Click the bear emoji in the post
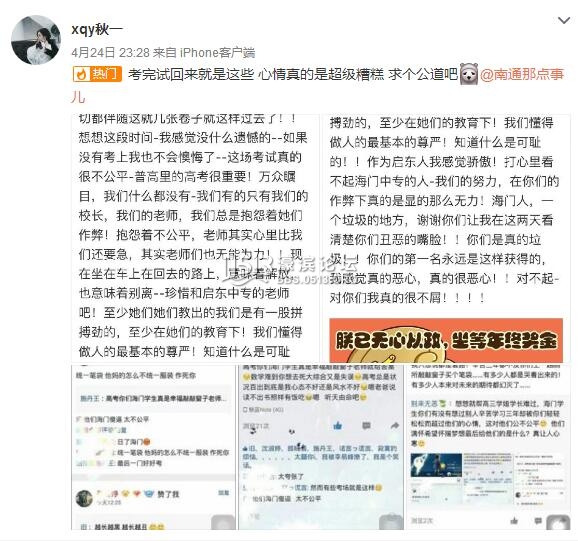The width and height of the screenshot is (578, 541). tap(469, 74)
